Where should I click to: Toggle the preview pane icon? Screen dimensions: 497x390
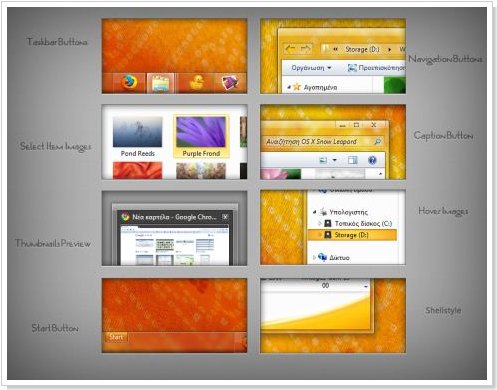click(352, 160)
